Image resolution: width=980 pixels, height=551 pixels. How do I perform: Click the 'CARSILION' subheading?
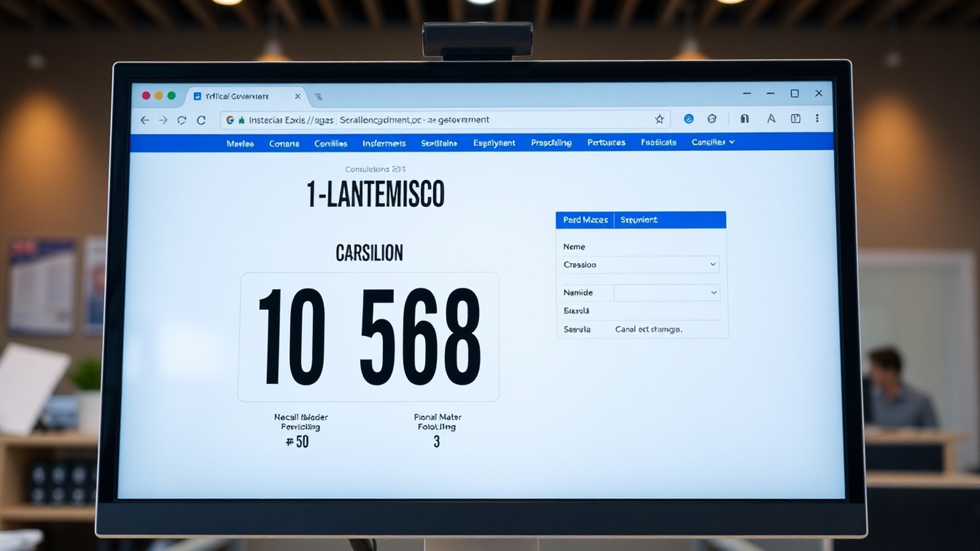click(369, 253)
